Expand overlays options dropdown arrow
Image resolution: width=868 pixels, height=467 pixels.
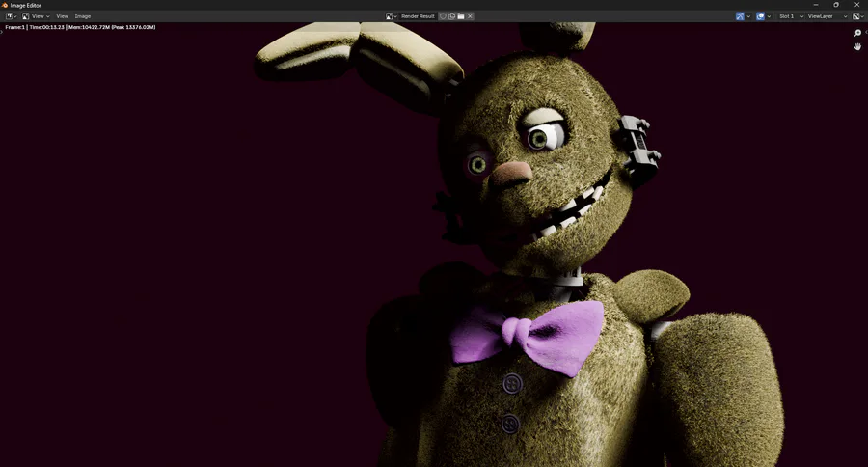[x=769, y=16]
